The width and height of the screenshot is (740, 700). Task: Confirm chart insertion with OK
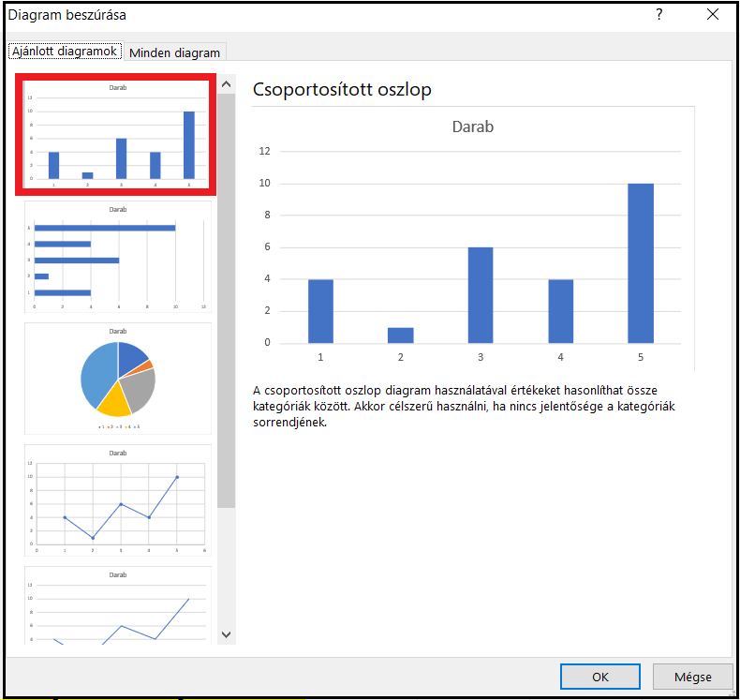coord(600,677)
